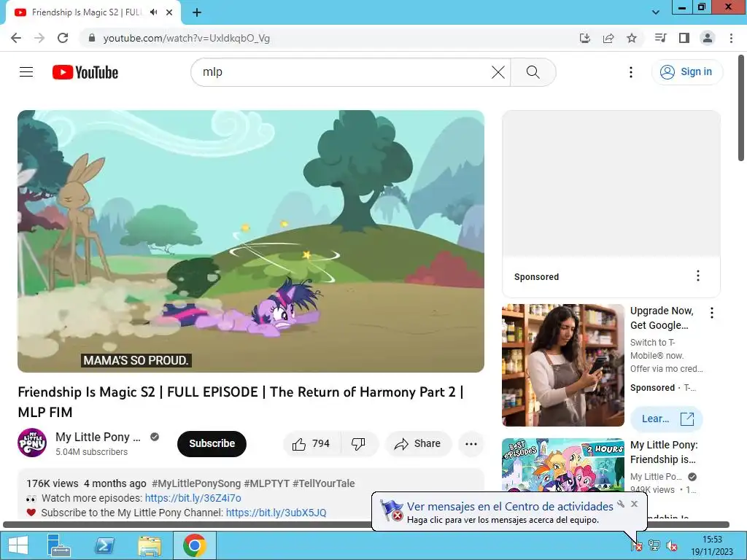Launch PowerShell from the taskbar
Viewport: 747px width, 560px height.
pos(104,545)
